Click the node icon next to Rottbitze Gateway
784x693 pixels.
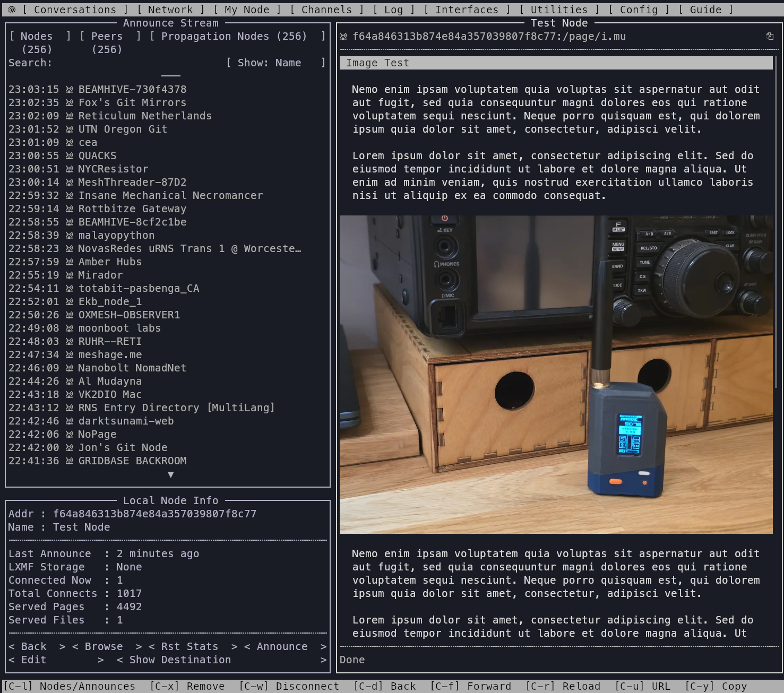(69, 209)
